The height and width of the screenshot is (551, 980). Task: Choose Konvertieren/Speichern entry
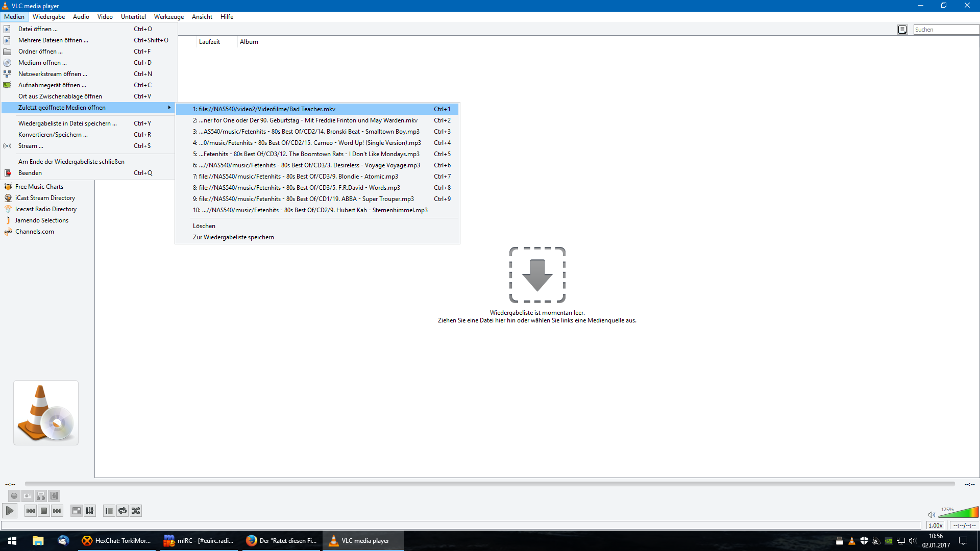pyautogui.click(x=89, y=135)
